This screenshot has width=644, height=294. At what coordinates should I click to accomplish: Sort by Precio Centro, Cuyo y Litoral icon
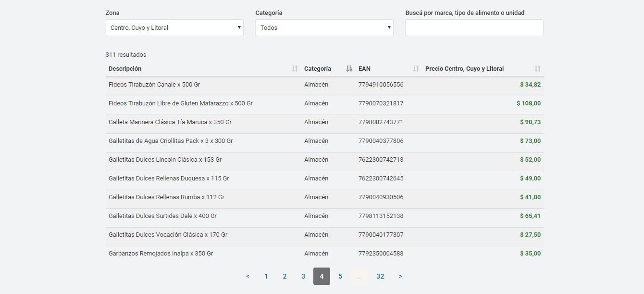pos(537,69)
